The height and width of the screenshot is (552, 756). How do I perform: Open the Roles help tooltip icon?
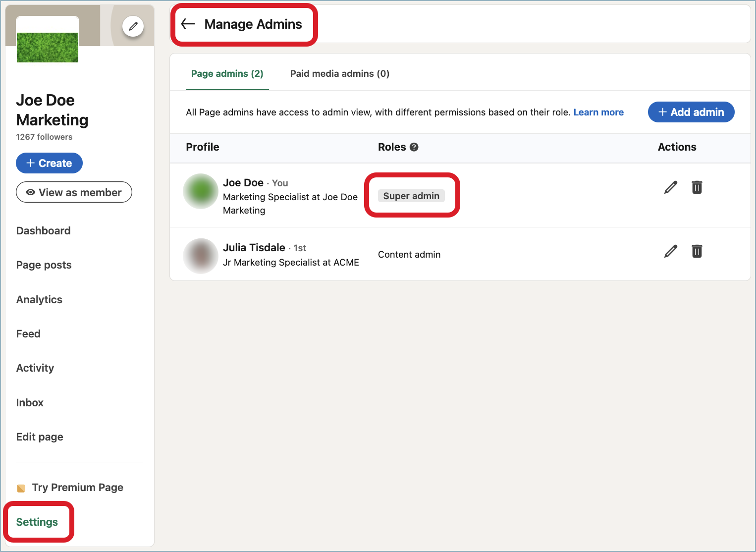coord(415,147)
